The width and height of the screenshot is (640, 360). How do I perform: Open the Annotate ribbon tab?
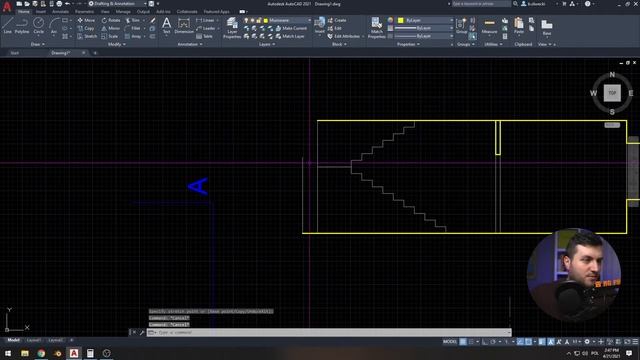pos(60,12)
